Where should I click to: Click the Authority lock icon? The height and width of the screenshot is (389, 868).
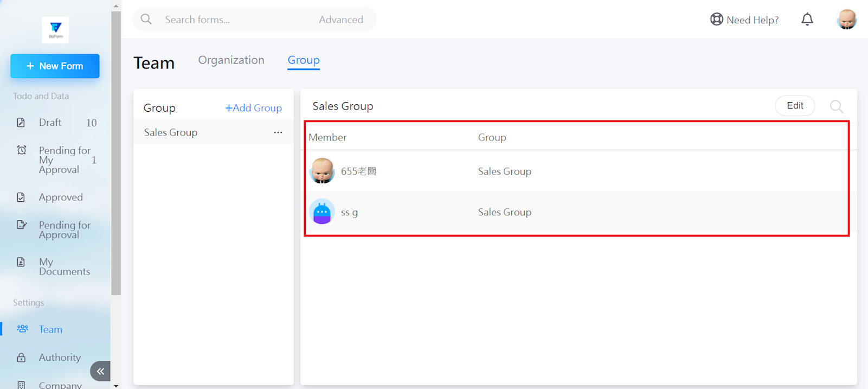21,358
